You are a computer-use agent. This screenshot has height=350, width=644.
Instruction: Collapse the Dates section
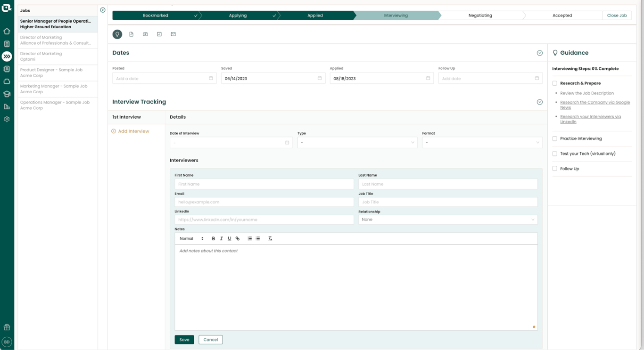point(540,53)
